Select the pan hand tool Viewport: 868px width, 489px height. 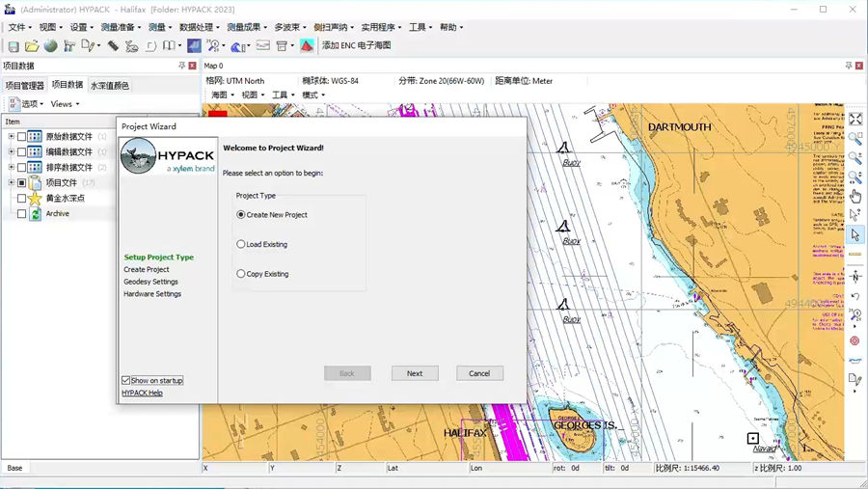pyautogui.click(x=855, y=196)
